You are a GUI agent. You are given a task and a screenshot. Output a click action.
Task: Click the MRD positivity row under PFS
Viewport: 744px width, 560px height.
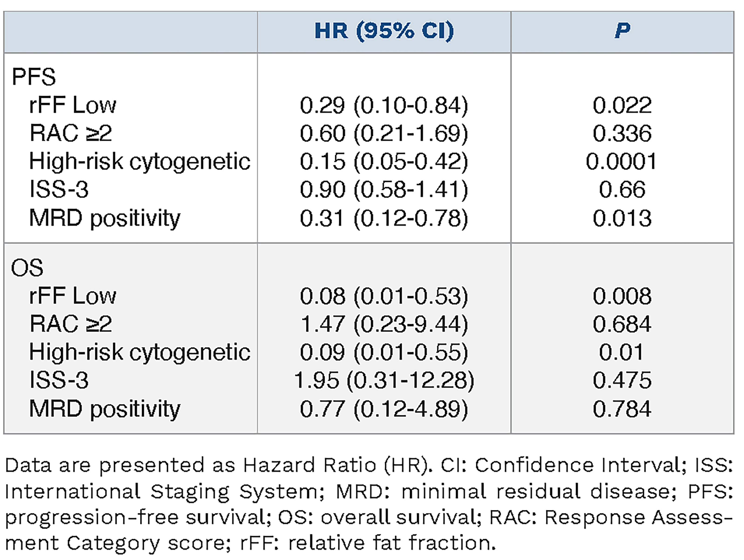(105, 218)
